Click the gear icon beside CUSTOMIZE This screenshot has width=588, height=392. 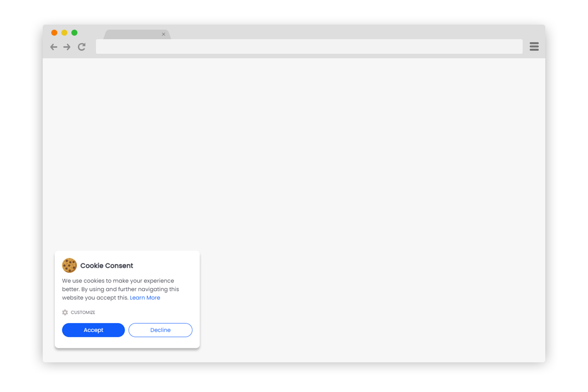[65, 313]
